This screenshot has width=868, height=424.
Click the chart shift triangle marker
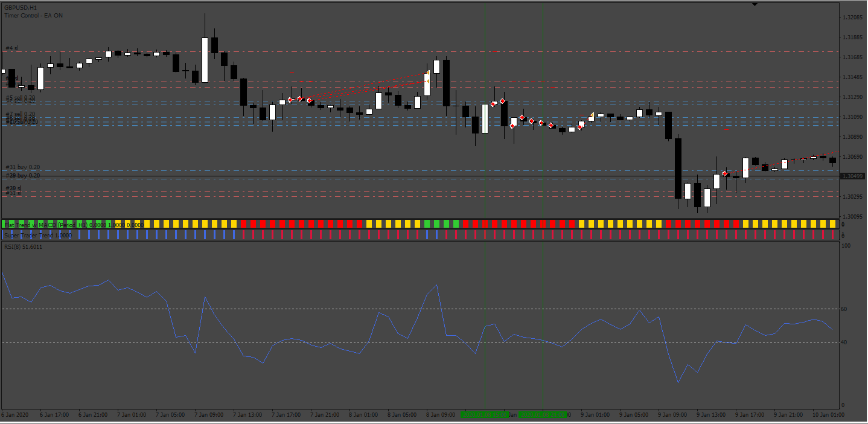click(x=754, y=5)
